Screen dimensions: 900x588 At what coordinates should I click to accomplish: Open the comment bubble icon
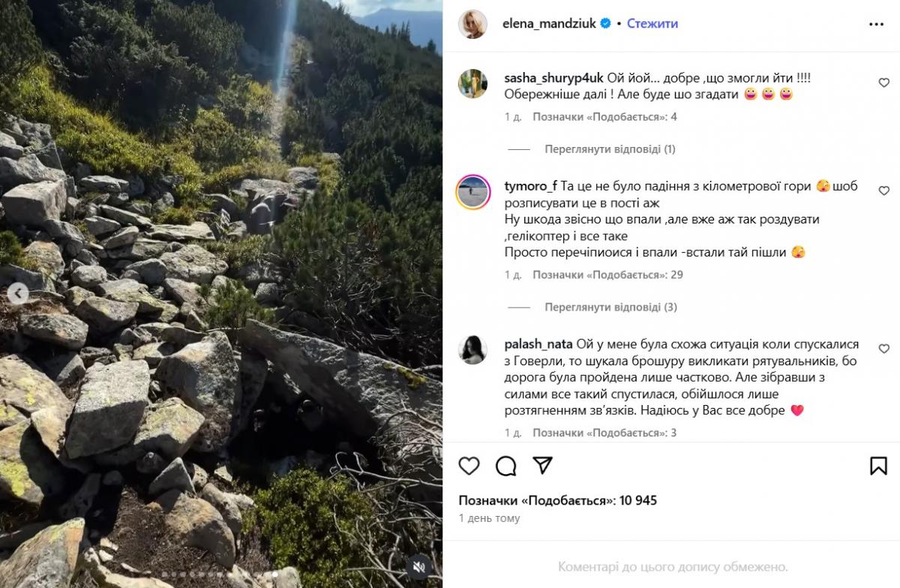[506, 466]
